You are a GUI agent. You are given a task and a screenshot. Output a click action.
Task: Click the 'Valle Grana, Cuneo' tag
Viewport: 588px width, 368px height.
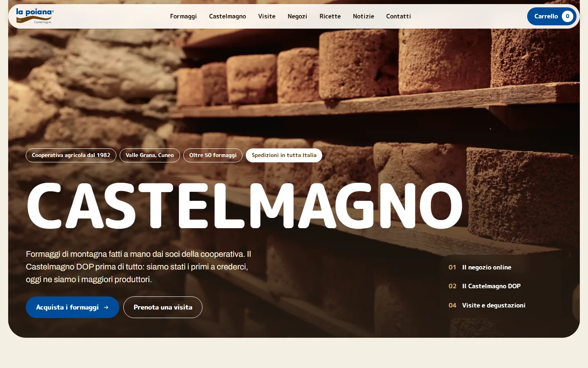[x=150, y=155]
